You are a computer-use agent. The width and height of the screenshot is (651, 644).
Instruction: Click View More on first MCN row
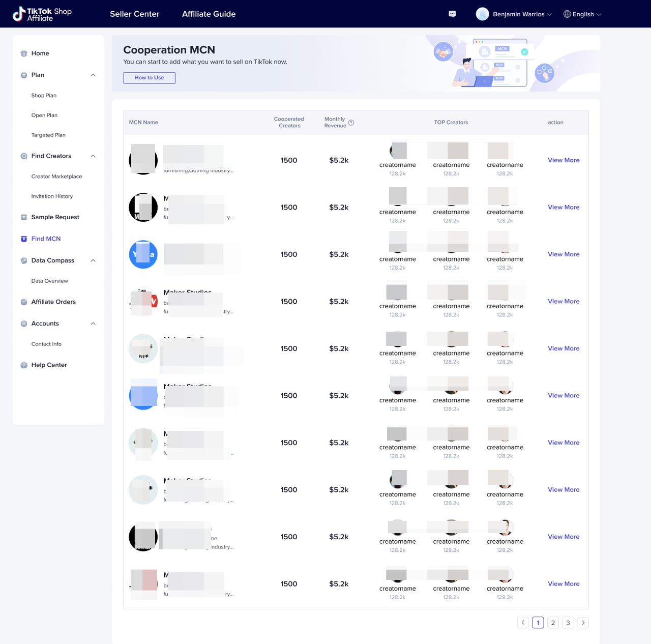[x=564, y=160]
